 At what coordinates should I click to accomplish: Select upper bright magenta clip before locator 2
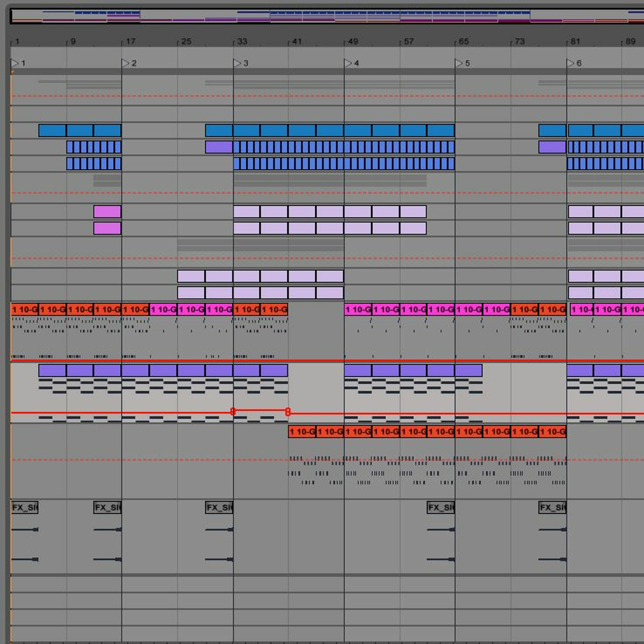[107, 212]
